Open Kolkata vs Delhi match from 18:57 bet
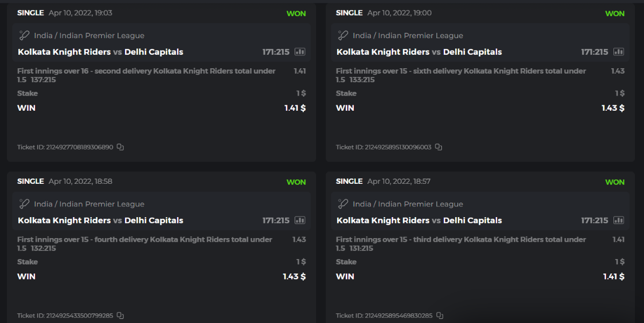Viewport: 644px width, 323px height. (x=419, y=221)
